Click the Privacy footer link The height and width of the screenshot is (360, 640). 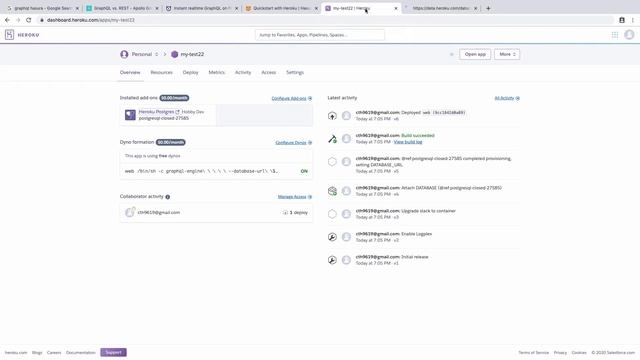tap(560, 353)
